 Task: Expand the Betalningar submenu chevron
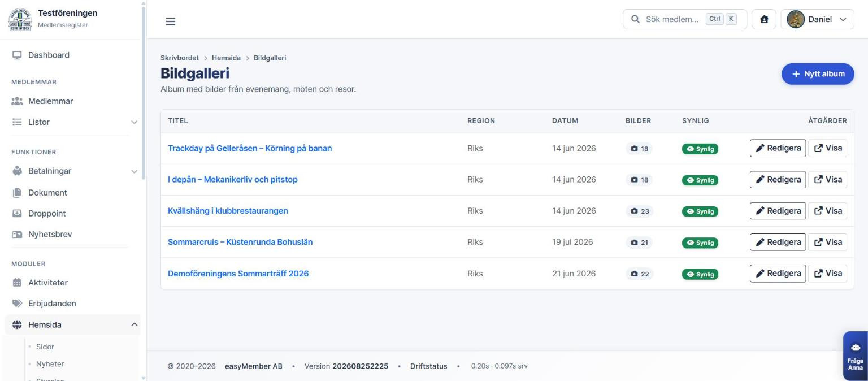tap(134, 171)
